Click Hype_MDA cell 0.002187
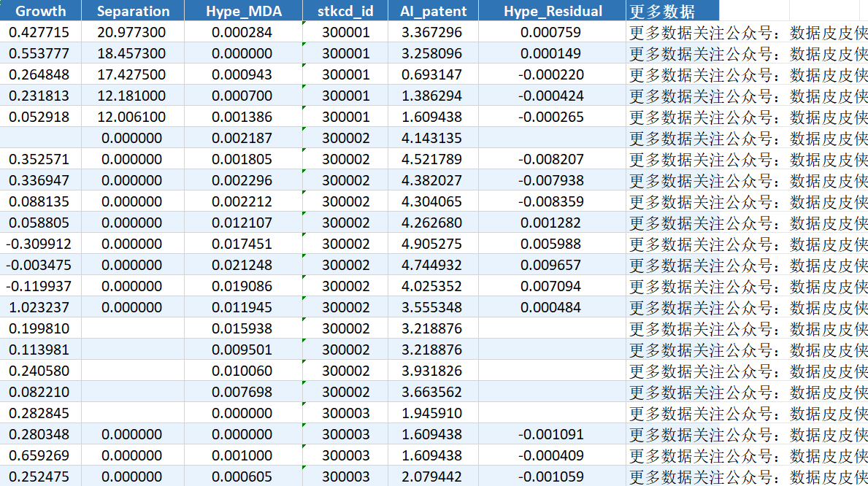Viewport: 868px width, 486px height. 244,138
